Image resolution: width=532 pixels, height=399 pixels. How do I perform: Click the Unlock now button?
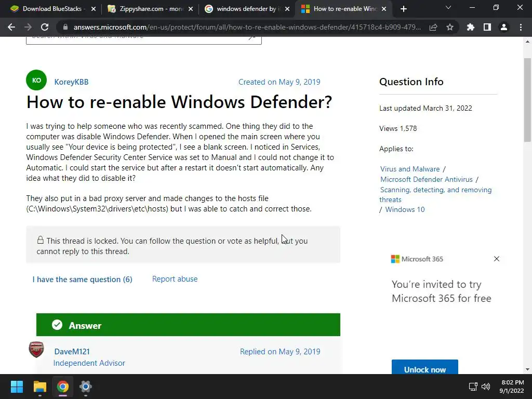[x=425, y=367]
